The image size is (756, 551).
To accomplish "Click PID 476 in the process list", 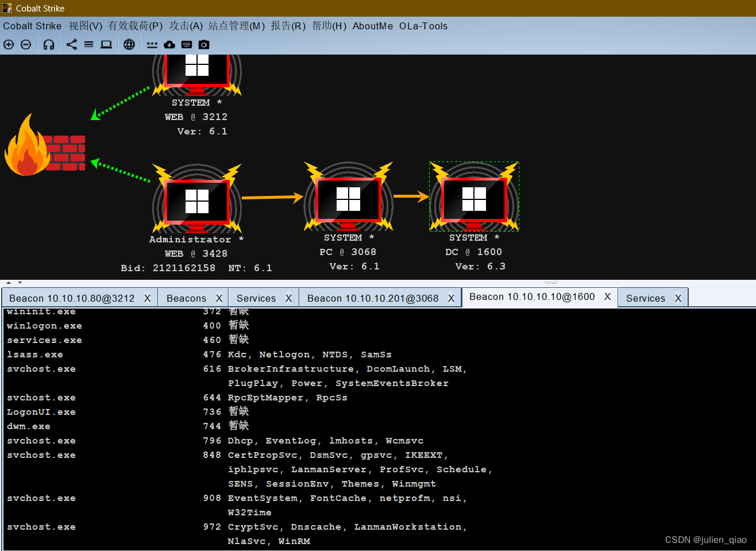I will pos(212,355).
